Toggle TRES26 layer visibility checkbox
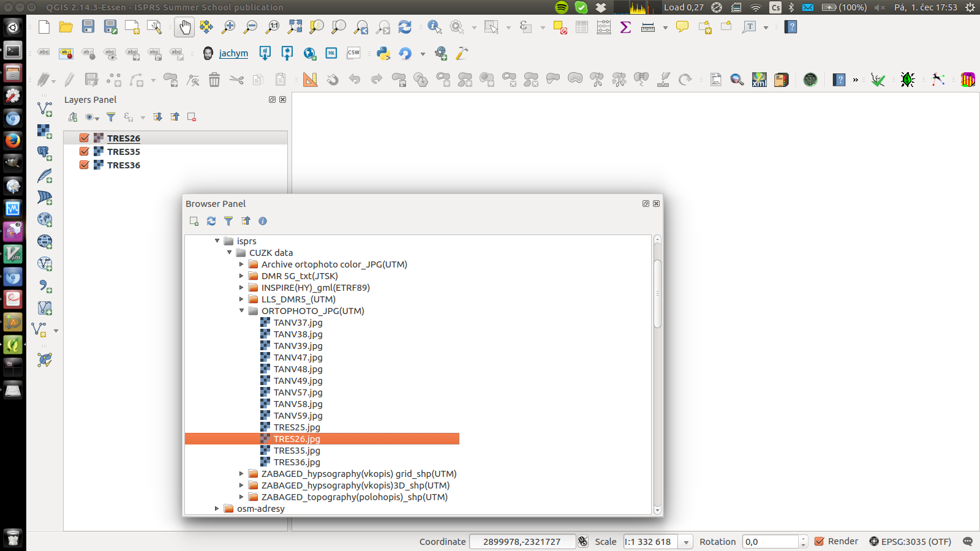Viewport: 980px width, 551px height. point(85,138)
